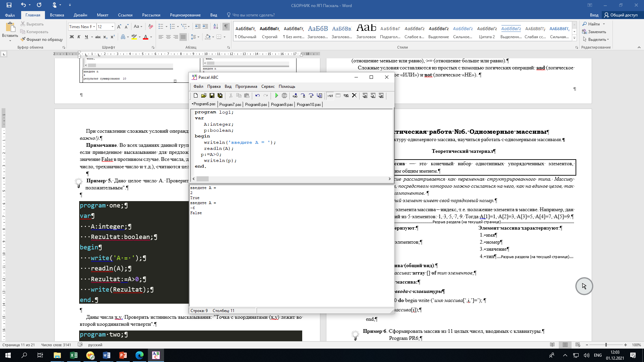Click the 'Что вы хотите сделать?' search field
The width and height of the screenshot is (644, 362).
pos(254,15)
